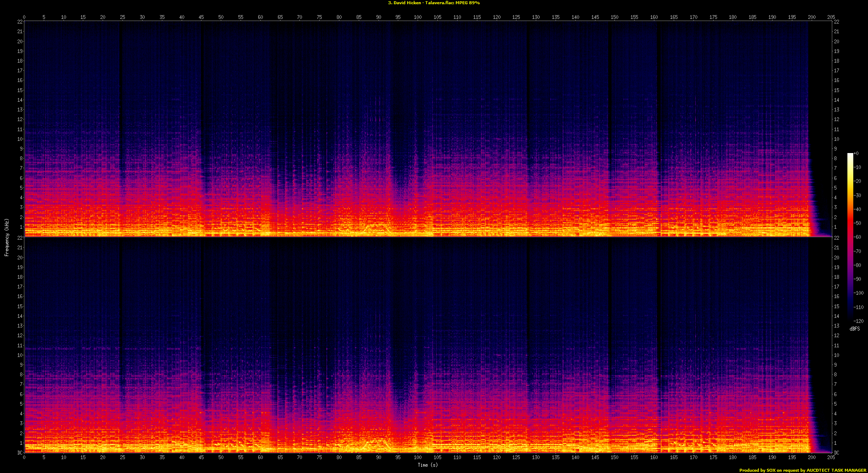Click the 22 kHz label at top left
Image resolution: width=868 pixels, height=473 pixels.
pos(20,22)
